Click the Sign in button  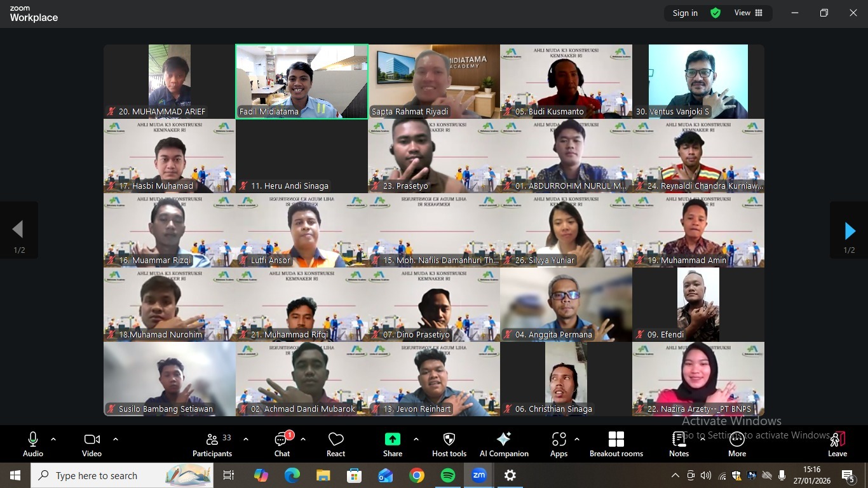[x=685, y=13]
